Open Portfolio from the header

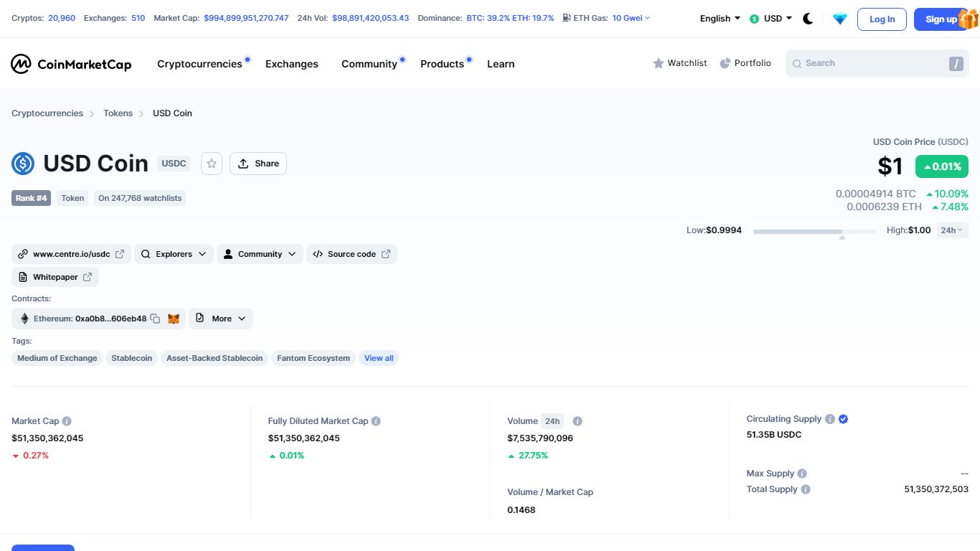745,63
